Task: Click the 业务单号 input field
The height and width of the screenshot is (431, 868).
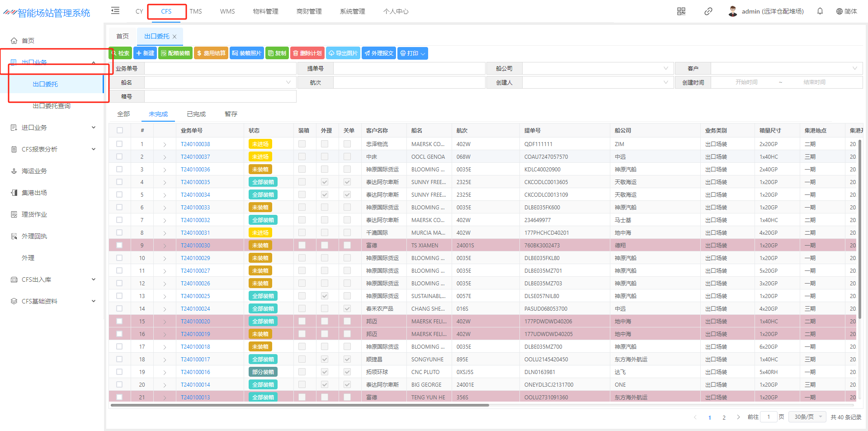Action: (x=220, y=69)
